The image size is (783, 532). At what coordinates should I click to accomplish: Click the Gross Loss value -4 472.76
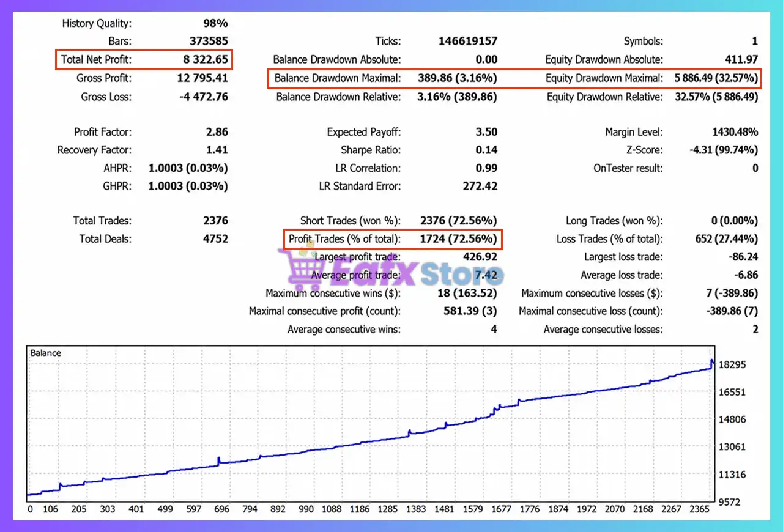click(204, 97)
